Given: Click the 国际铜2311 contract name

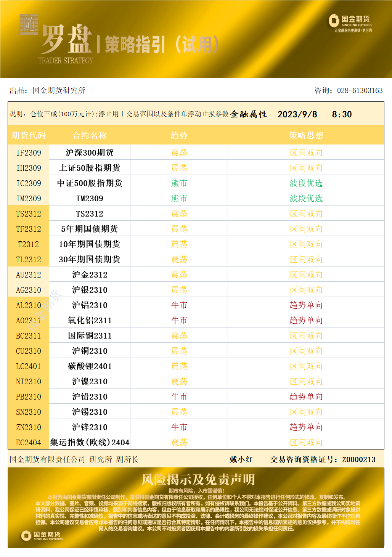Looking at the screenshot, I should [x=90, y=335].
